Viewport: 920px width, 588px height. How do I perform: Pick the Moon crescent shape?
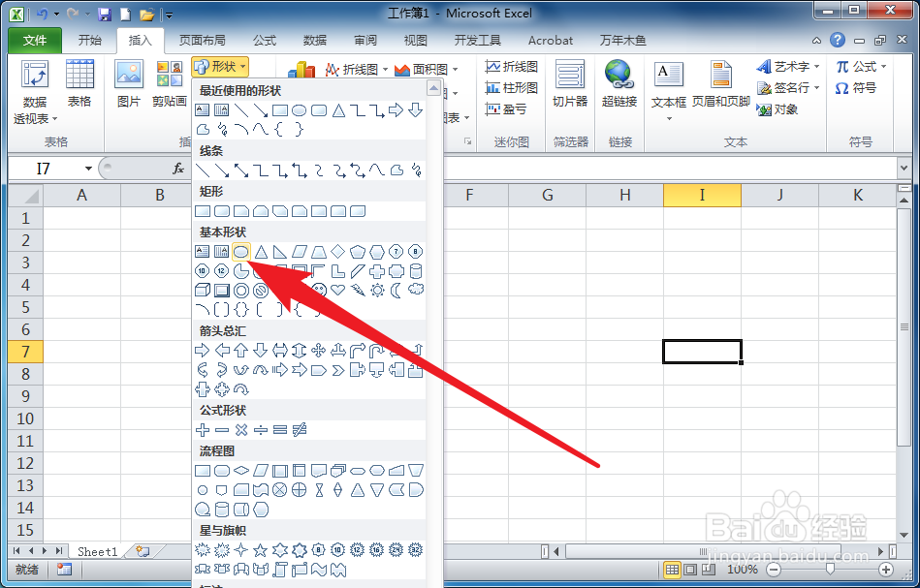coord(397,290)
